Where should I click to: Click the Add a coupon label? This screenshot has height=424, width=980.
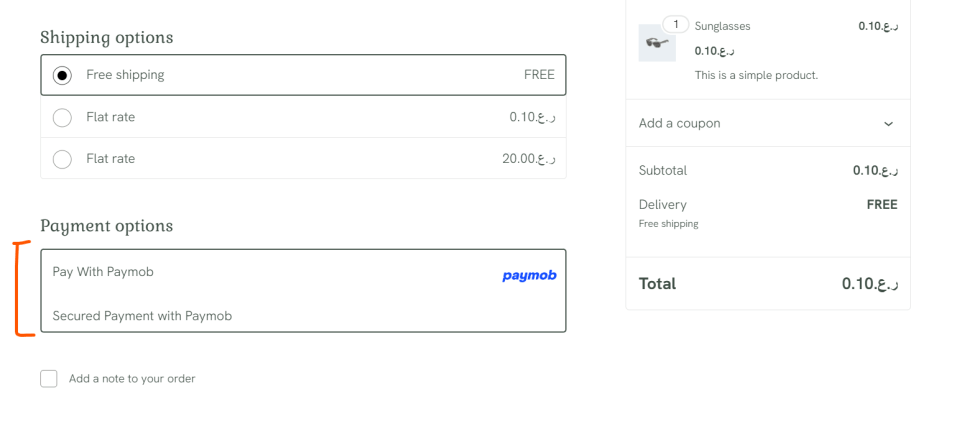click(x=679, y=123)
